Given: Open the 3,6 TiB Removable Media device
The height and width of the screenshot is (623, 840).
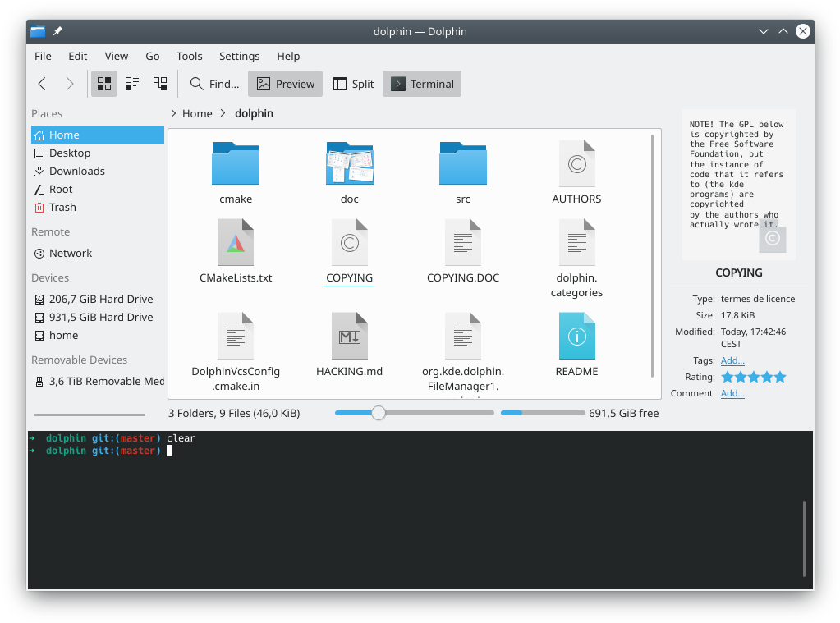Looking at the screenshot, I should pyautogui.click(x=98, y=382).
